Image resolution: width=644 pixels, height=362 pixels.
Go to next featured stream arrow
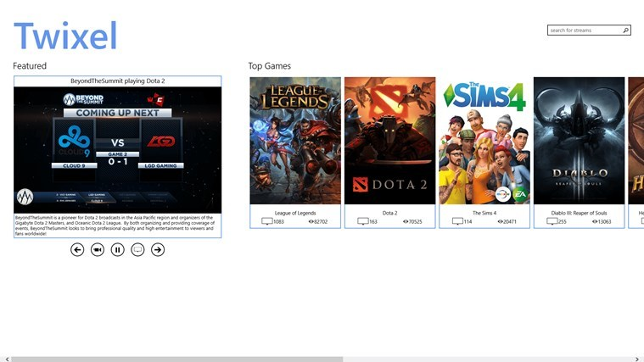pos(158,249)
